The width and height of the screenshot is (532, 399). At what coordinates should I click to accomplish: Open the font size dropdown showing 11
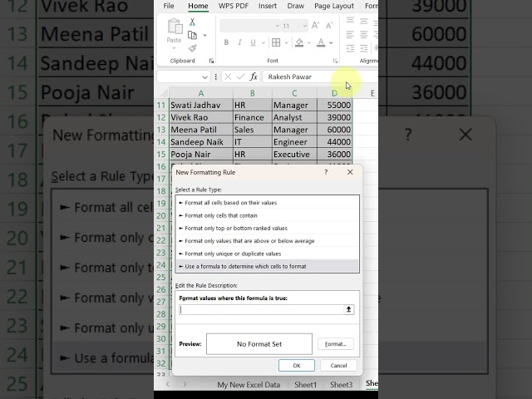tap(305, 26)
